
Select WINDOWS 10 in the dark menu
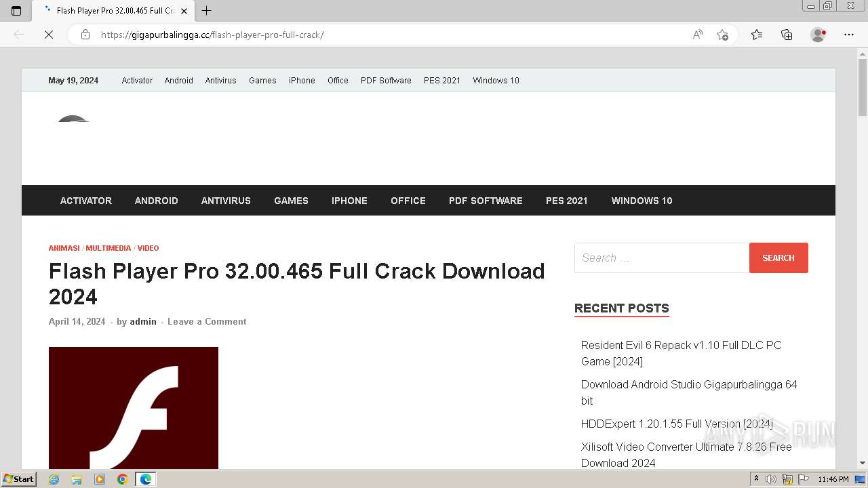pyautogui.click(x=642, y=201)
